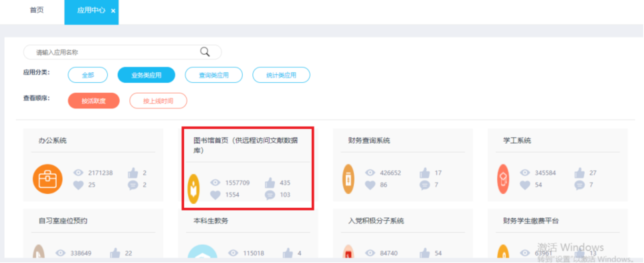Click the heart icon on 财务查询系统 card
The width and height of the screenshot is (644, 263).
click(370, 185)
